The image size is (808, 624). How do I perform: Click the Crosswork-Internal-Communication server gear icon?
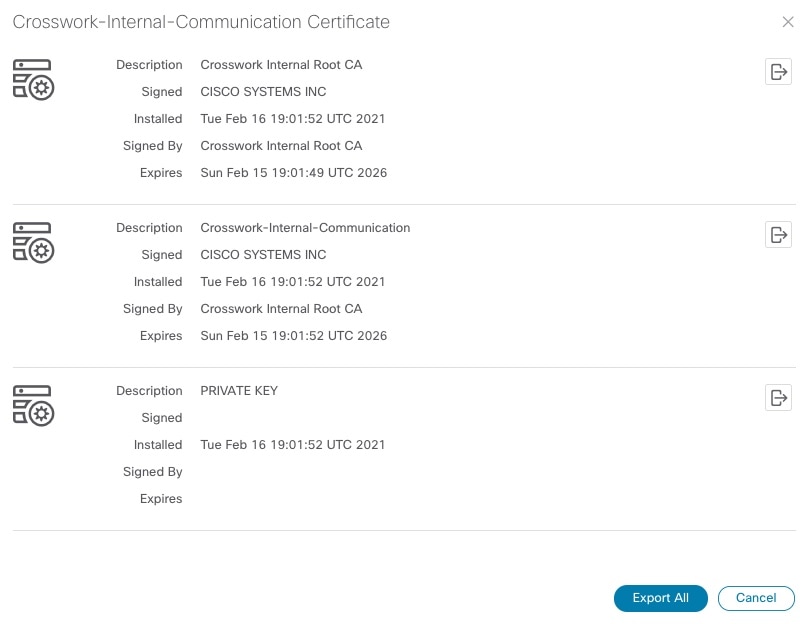coord(33,243)
